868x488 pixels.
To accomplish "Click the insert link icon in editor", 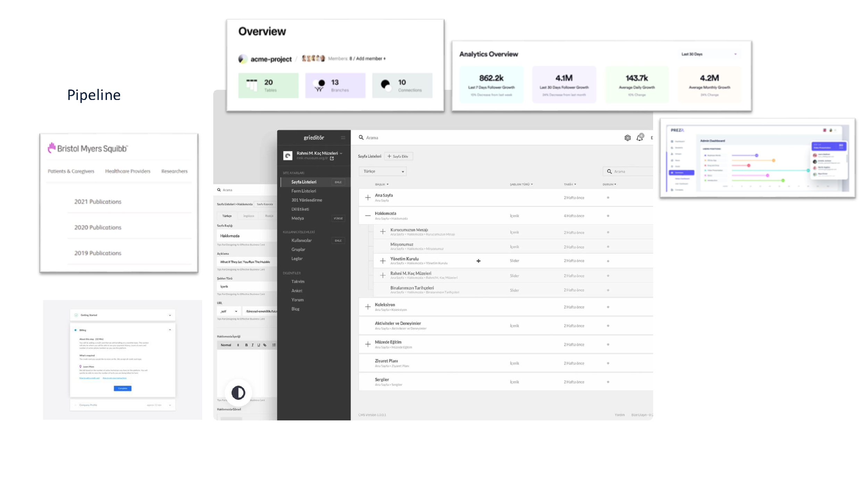I will pyautogui.click(x=265, y=345).
